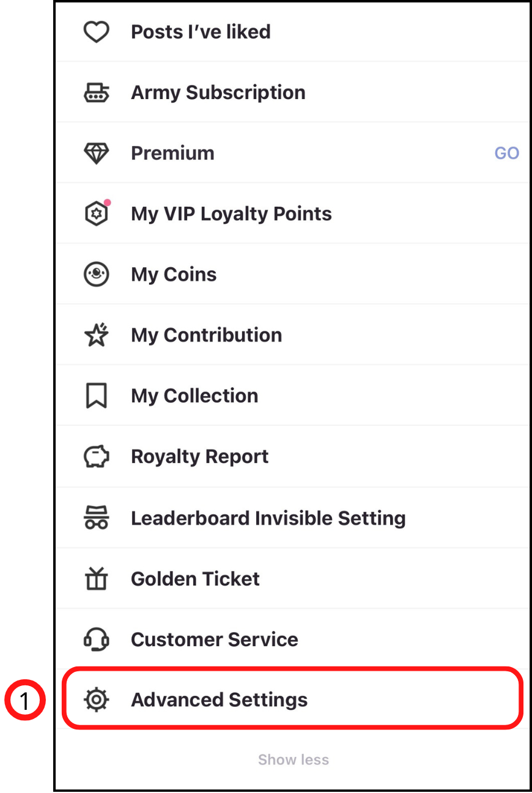The width and height of the screenshot is (532, 793).
Task: Click the VIP Loyalty Points badge icon
Action: coord(96,213)
